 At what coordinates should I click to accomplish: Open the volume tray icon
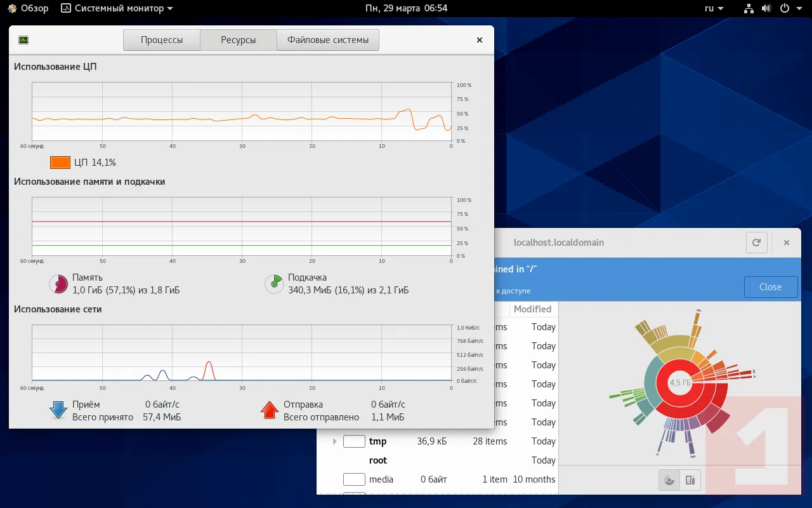pos(766,8)
